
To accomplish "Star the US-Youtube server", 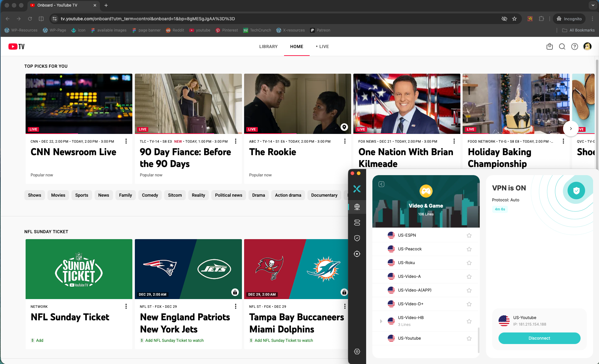I will (x=469, y=338).
